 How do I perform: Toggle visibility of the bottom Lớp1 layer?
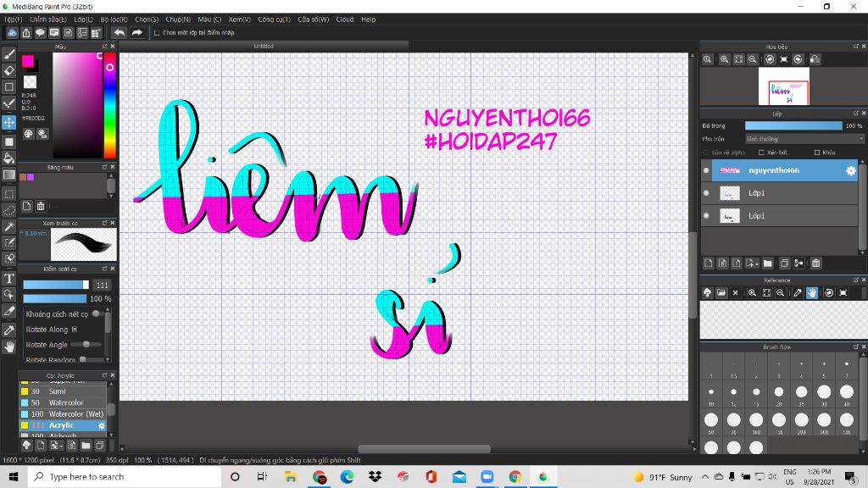(x=706, y=216)
